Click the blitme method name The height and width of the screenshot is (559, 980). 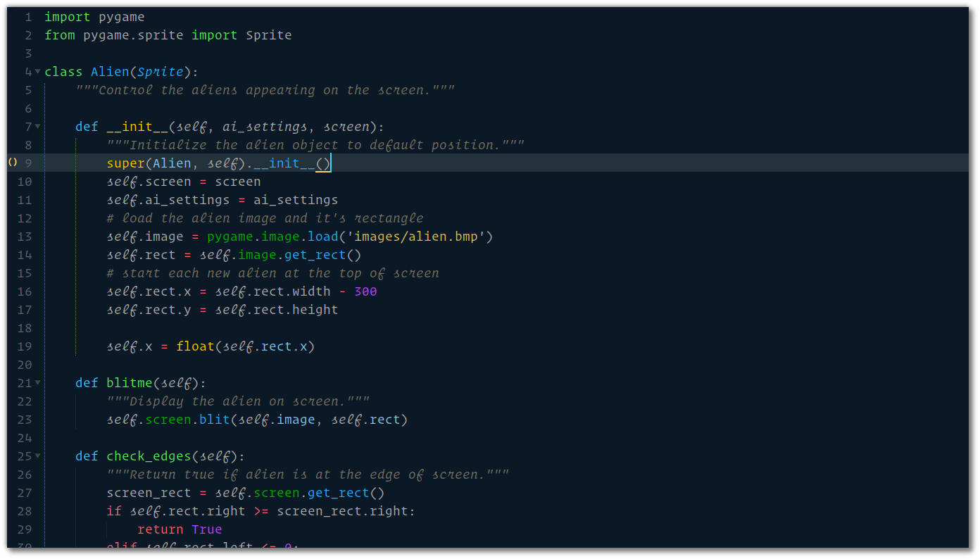coord(130,383)
